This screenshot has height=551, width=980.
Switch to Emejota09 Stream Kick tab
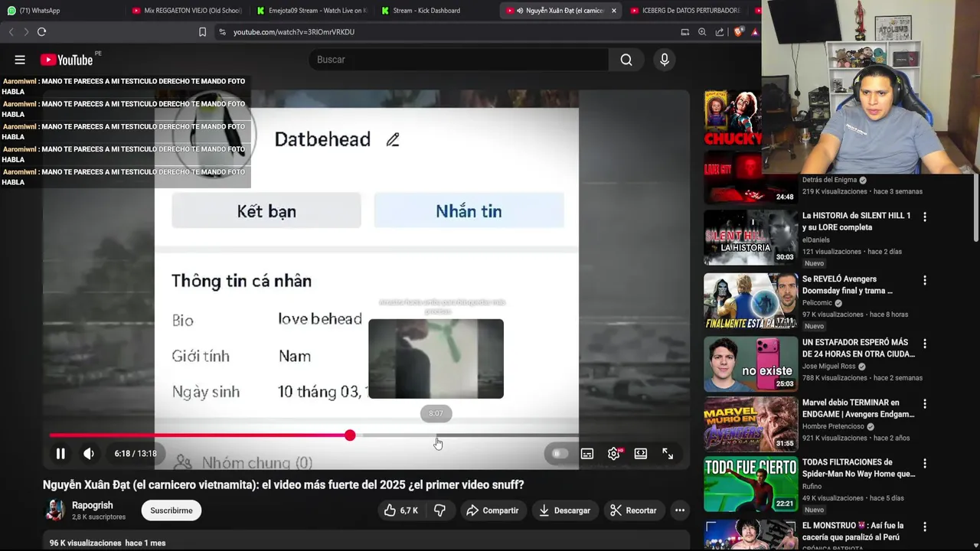pos(312,11)
